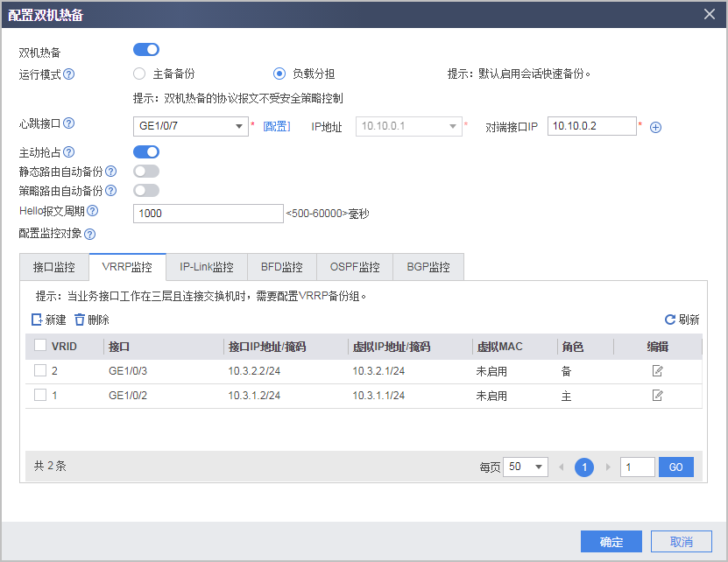Click the GE1/0/3 interface cell
The image size is (728, 562).
coord(128,371)
